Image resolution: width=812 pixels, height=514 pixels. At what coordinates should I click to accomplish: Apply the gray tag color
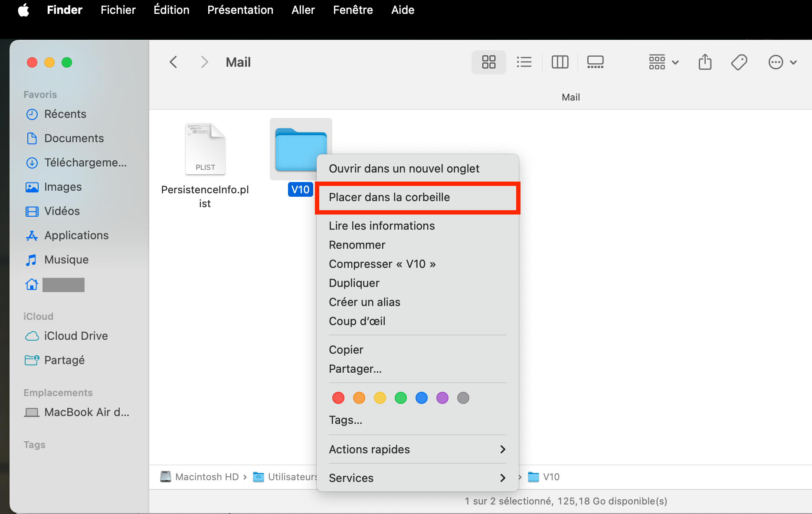(463, 398)
